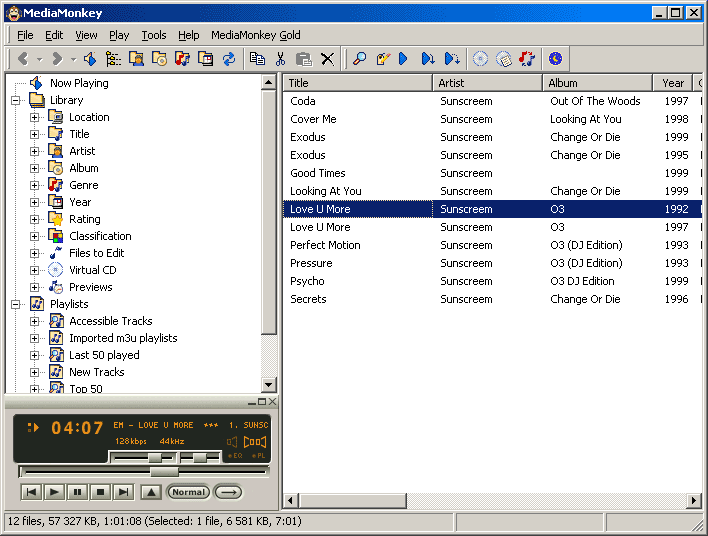Select the Perfect Motion track row
Screen dimensions: 708x536
(492, 245)
